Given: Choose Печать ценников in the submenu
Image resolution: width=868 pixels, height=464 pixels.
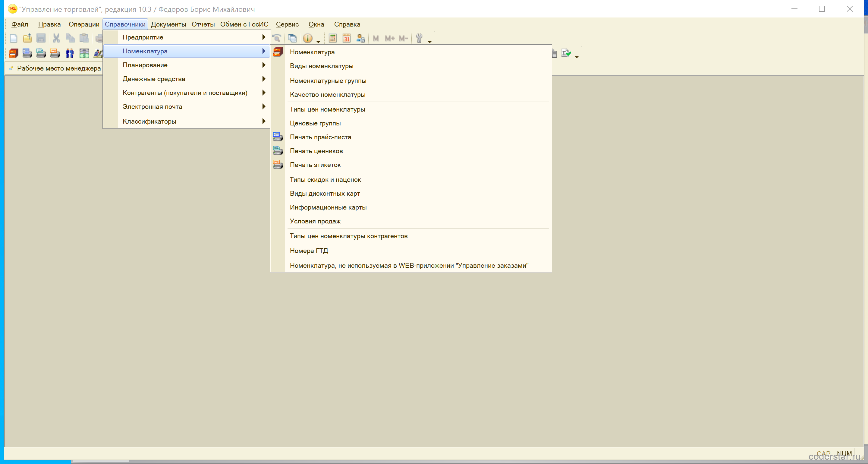Looking at the screenshot, I should pos(411,151).
